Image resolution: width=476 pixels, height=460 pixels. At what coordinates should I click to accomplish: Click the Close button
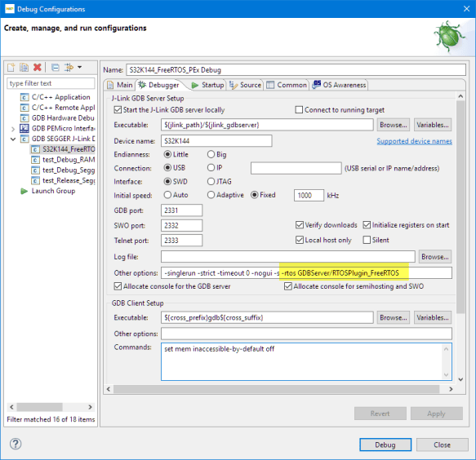tap(442, 445)
